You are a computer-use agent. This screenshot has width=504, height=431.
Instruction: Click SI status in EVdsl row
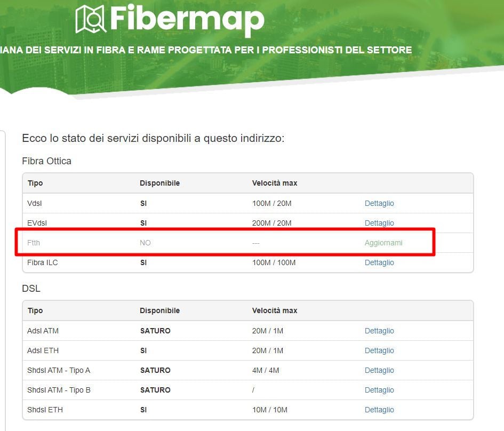click(x=143, y=223)
